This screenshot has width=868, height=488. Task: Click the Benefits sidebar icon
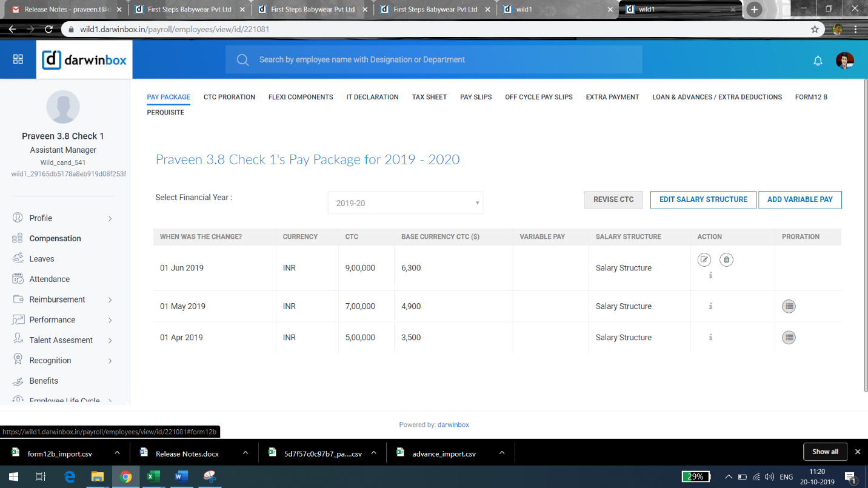(x=18, y=381)
